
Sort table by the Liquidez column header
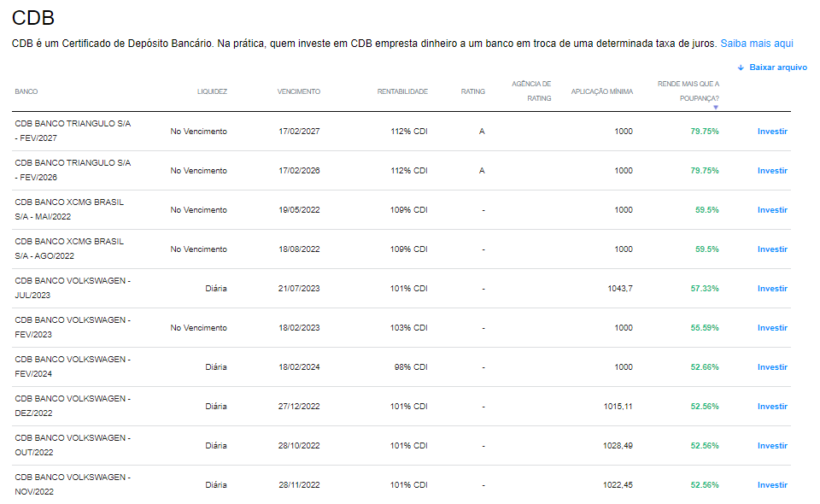[x=212, y=91]
